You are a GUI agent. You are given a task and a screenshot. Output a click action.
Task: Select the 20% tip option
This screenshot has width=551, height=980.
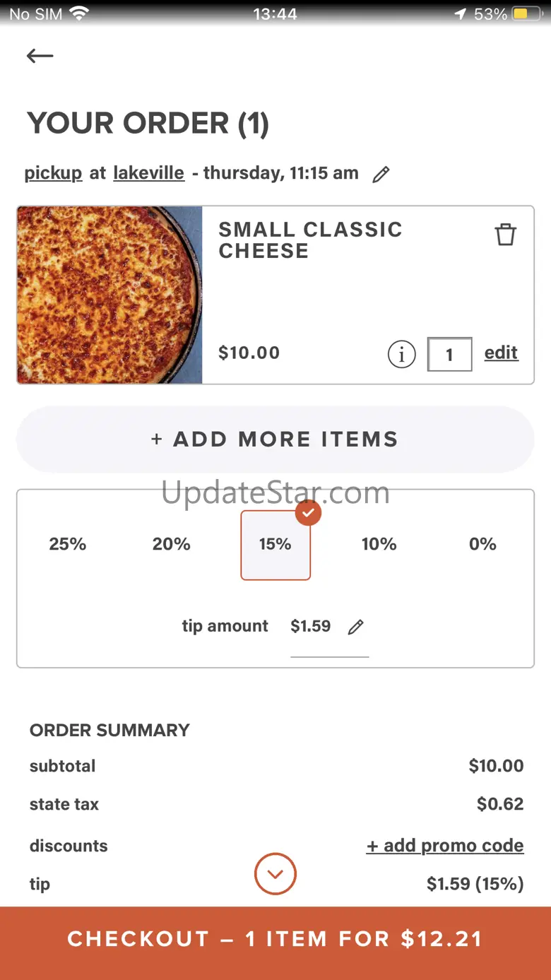click(x=172, y=545)
